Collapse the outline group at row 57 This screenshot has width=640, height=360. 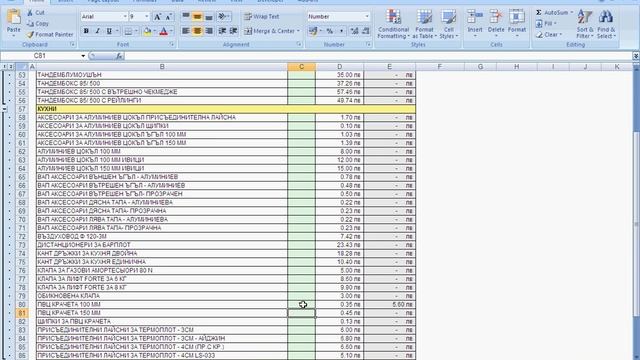4,109
